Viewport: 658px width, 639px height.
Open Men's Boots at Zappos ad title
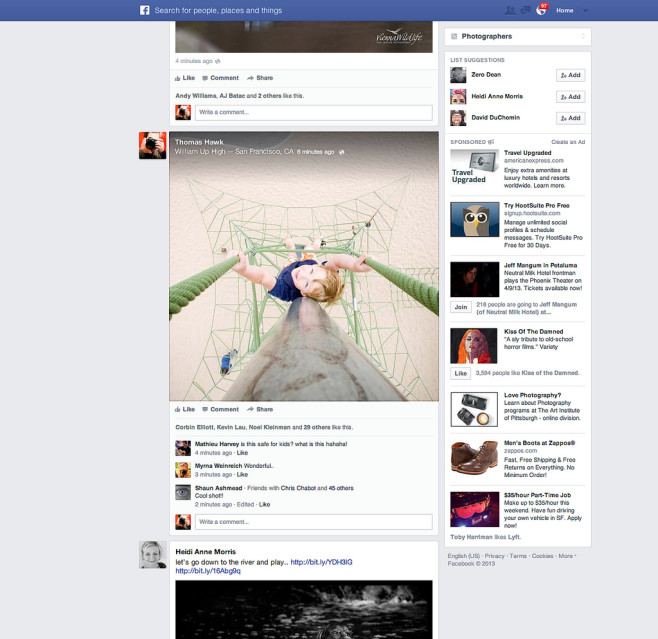[x=539, y=443]
